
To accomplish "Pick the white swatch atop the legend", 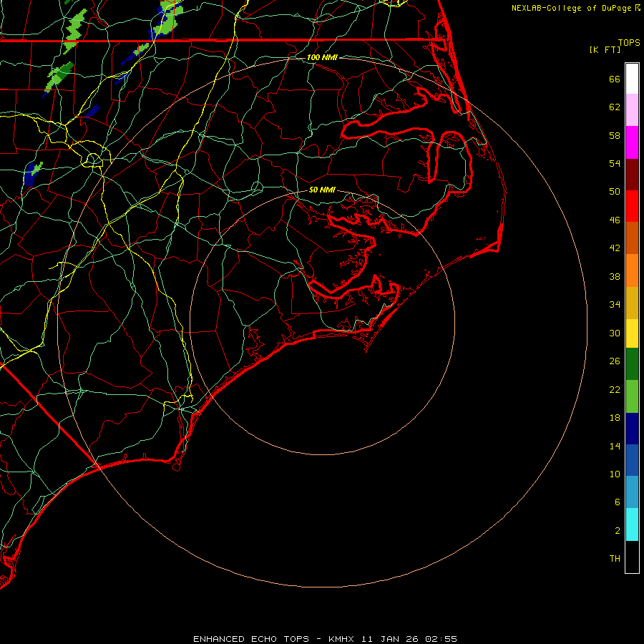I will coord(632,79).
